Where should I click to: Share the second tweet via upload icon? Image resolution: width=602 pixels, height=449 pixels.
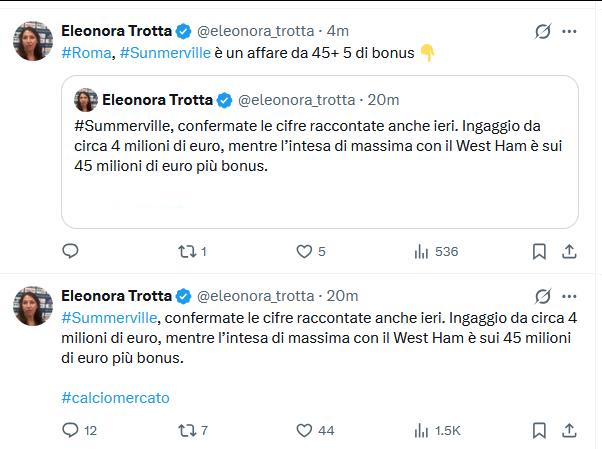(x=569, y=430)
